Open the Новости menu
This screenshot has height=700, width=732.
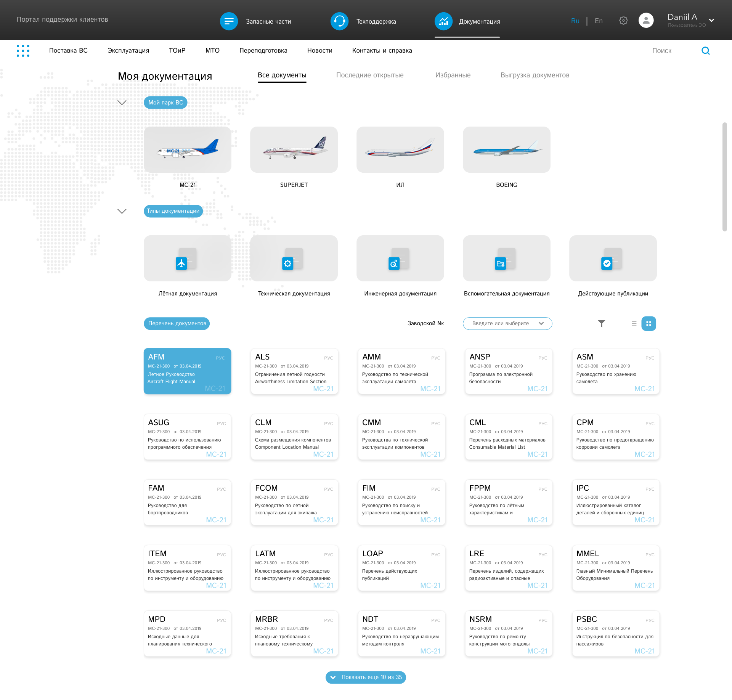(320, 50)
